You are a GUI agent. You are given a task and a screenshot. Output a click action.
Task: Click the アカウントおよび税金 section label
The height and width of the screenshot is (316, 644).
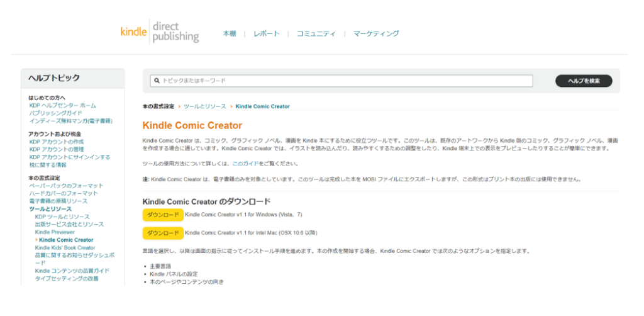[x=55, y=134]
